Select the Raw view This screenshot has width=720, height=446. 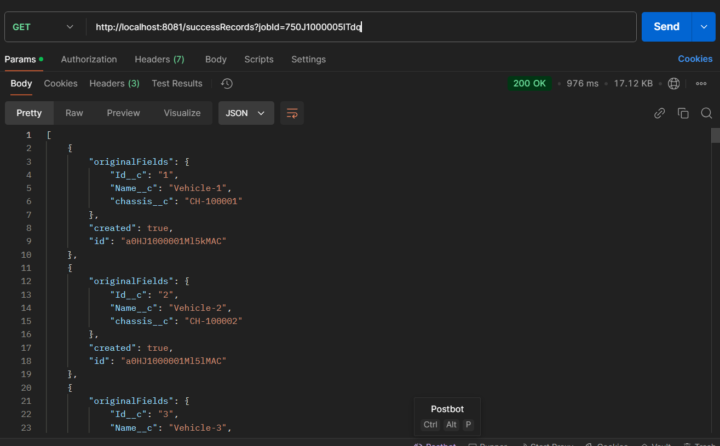[74, 113]
